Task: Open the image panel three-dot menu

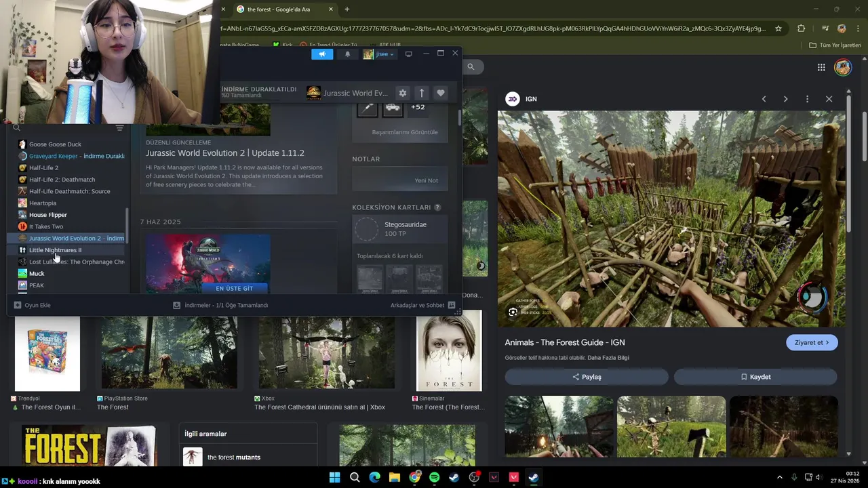Action: (x=807, y=99)
